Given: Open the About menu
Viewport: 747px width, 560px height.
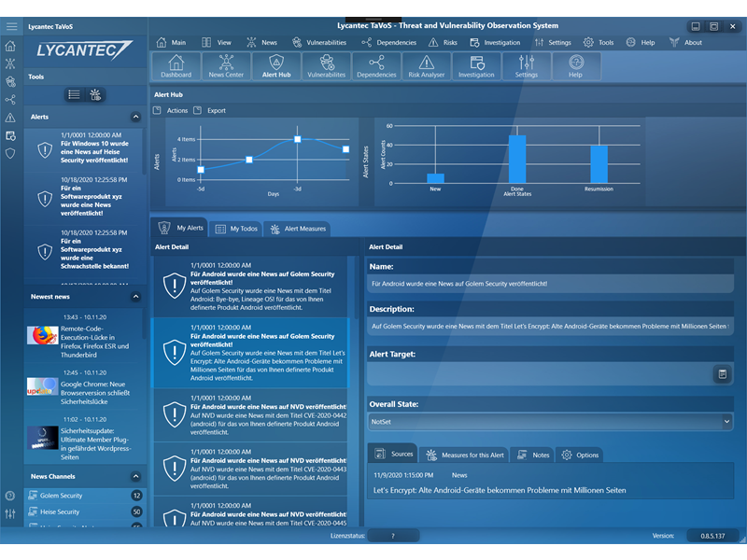Looking at the screenshot, I should (685, 42).
